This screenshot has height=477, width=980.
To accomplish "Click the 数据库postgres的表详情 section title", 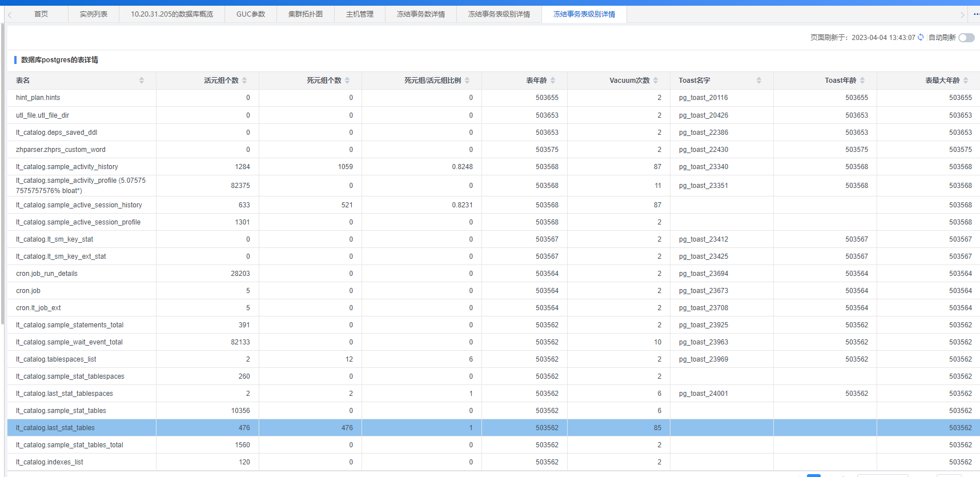I will (x=59, y=60).
